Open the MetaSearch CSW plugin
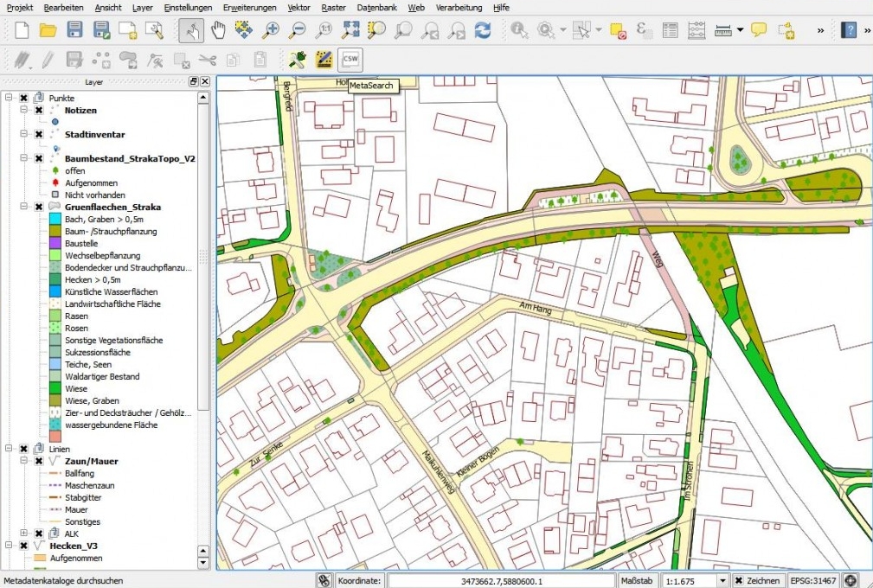 pos(350,60)
